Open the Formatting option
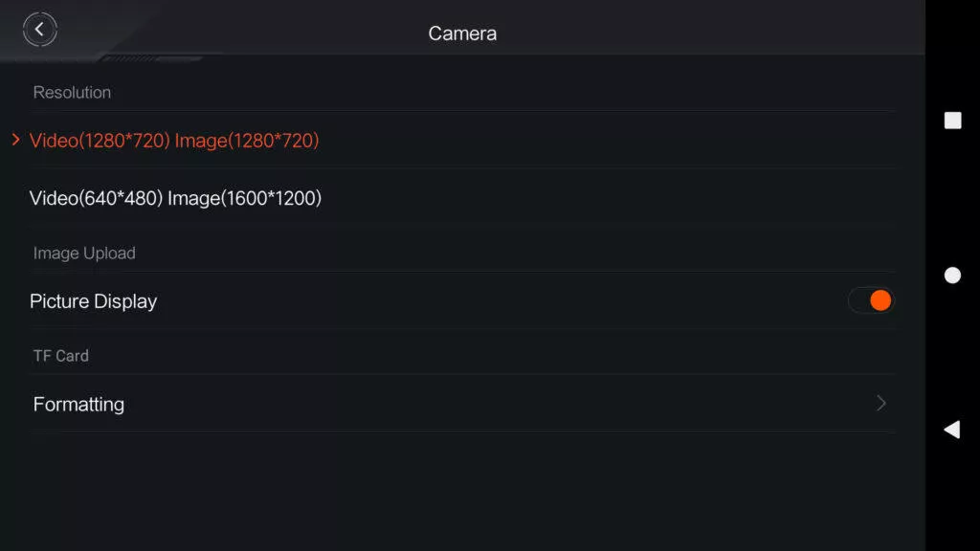Image resolution: width=980 pixels, height=551 pixels. tap(462, 404)
